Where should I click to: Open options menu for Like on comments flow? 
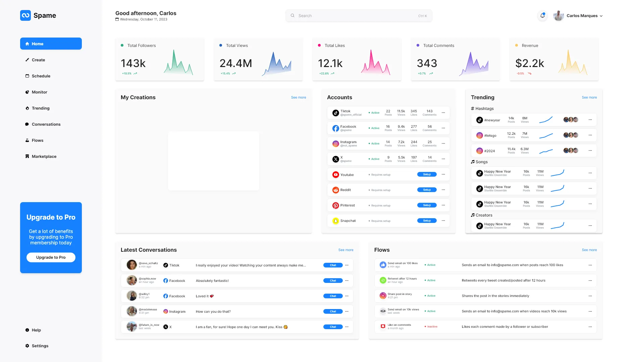pyautogui.click(x=590, y=326)
